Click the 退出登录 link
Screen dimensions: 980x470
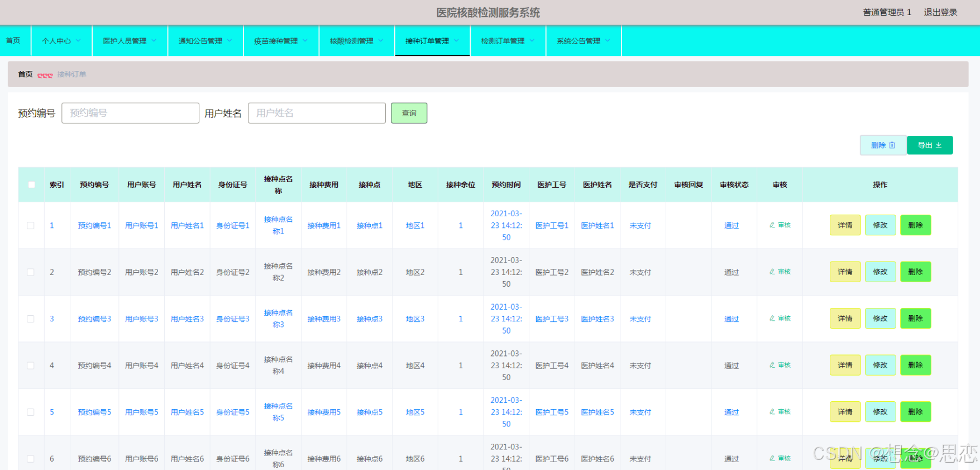(x=940, y=12)
